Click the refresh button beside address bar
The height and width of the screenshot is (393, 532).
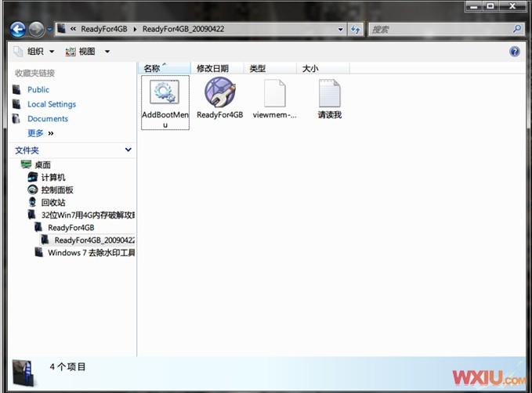356,30
